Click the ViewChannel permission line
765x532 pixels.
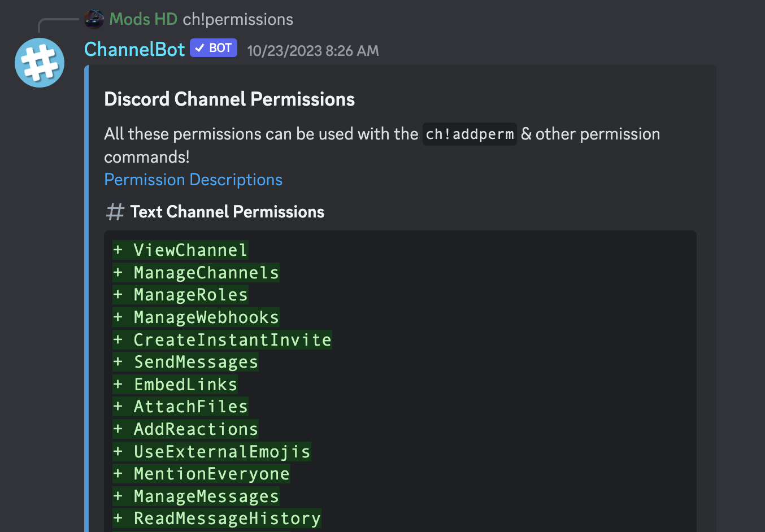[x=181, y=250]
